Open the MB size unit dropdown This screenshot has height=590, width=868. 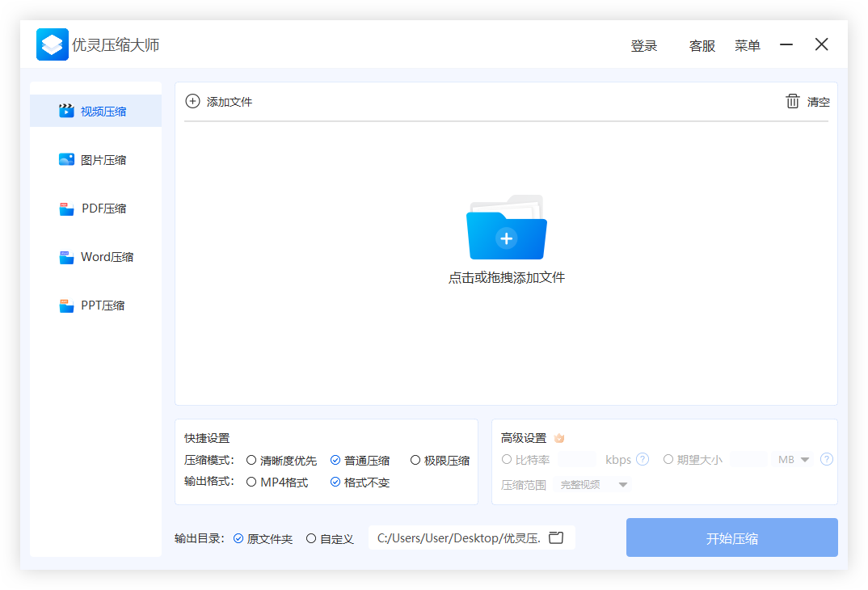(x=794, y=459)
